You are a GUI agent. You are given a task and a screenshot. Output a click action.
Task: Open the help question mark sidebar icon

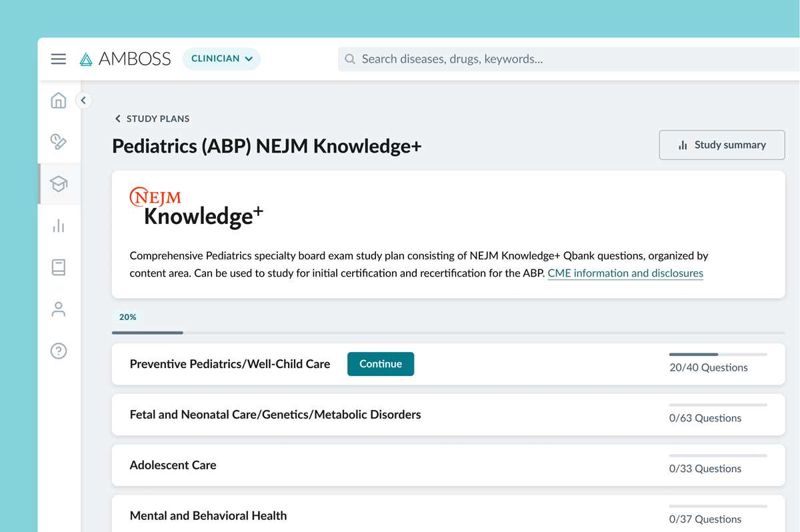(x=59, y=351)
